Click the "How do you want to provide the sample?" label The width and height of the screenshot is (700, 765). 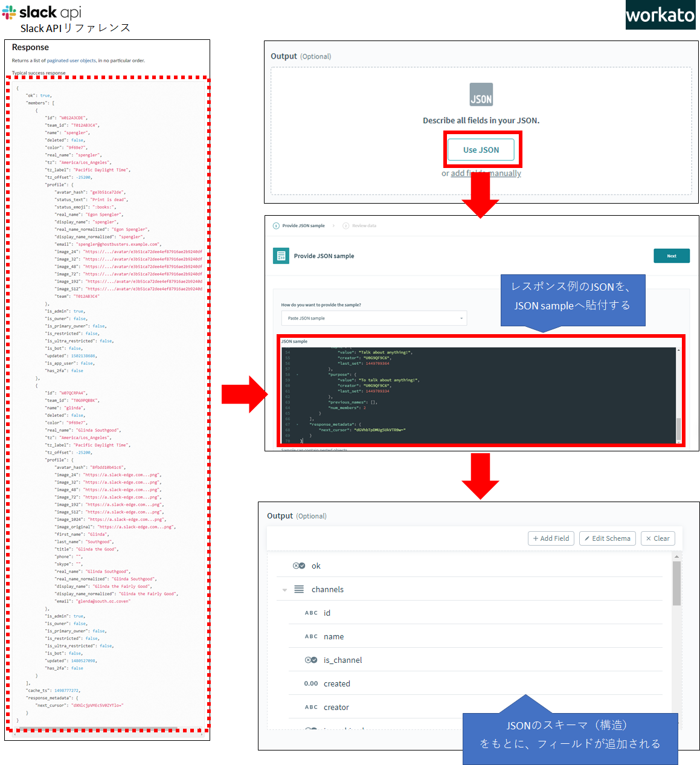click(321, 305)
